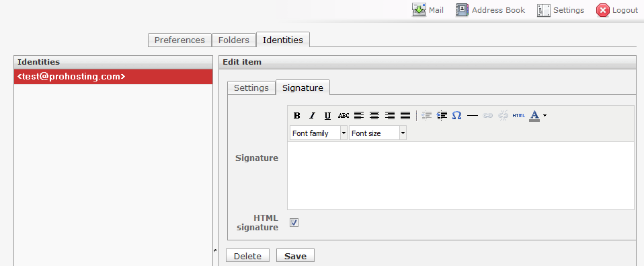The height and width of the screenshot is (266, 644).
Task: Select the Signature tab in Edit item
Action: [x=303, y=88]
